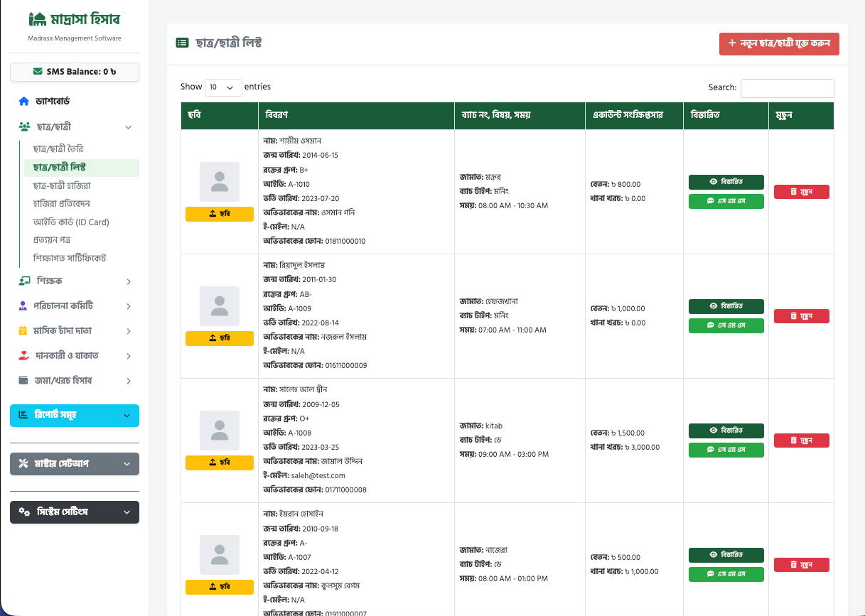Expand the রিপোর্ট সমূহ section
Viewport: 865px width, 616px height.
(75, 415)
